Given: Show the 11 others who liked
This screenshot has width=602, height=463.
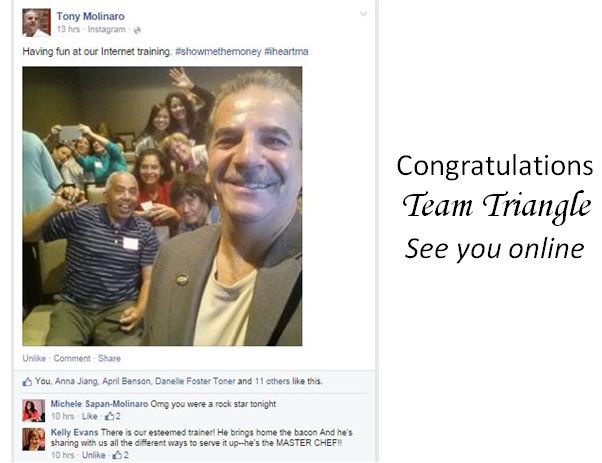Looking at the screenshot, I should 273,381.
